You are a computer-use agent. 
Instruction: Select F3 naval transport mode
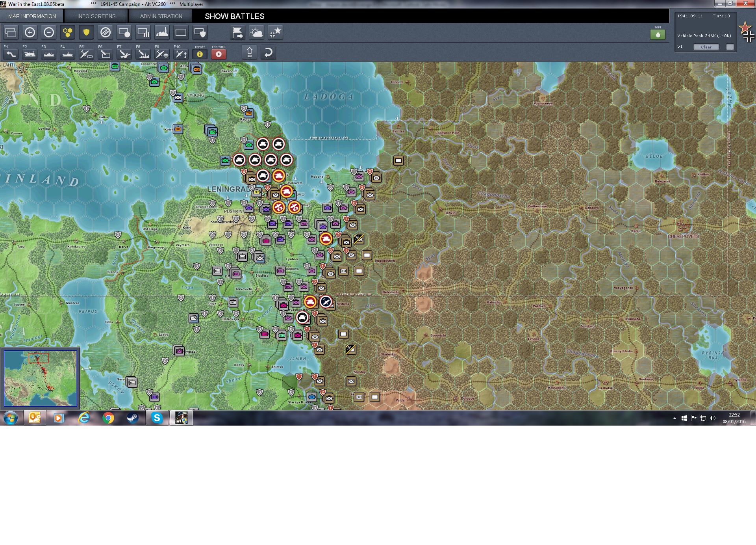(x=49, y=54)
